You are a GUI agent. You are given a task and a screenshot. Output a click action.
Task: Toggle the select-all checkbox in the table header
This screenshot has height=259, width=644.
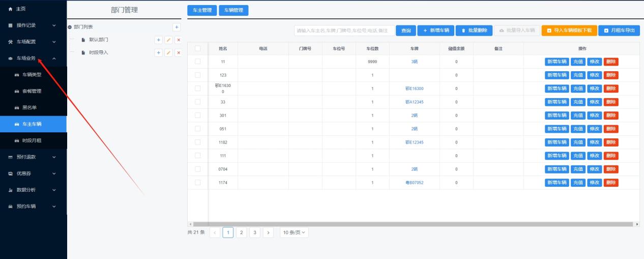197,48
